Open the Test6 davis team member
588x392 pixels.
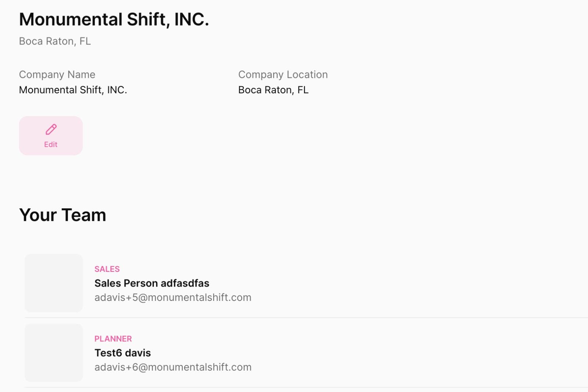click(x=122, y=353)
